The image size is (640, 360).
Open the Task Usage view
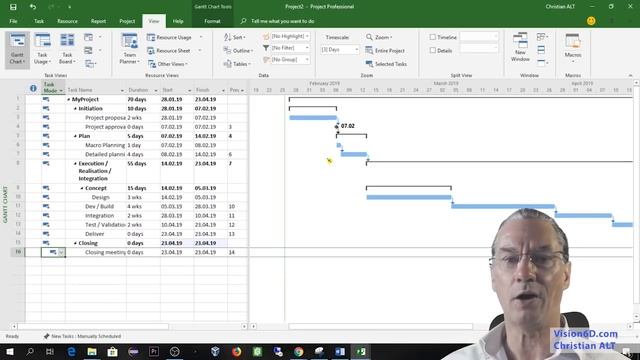click(42, 49)
